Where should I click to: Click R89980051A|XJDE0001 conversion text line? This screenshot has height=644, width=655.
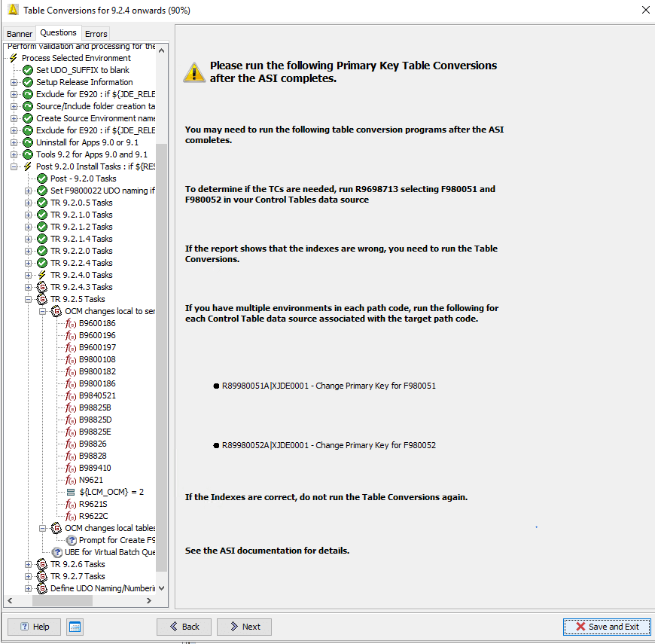(328, 386)
